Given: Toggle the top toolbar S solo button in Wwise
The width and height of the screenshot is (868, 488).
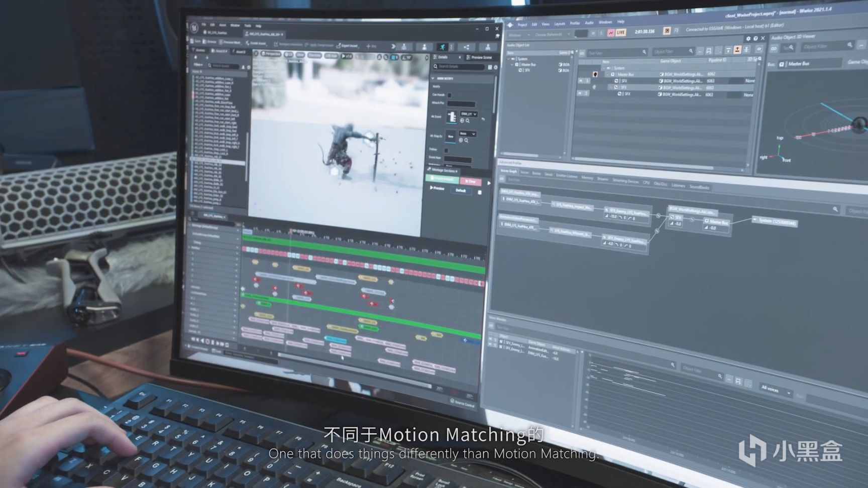Looking at the screenshot, I should [601, 33].
